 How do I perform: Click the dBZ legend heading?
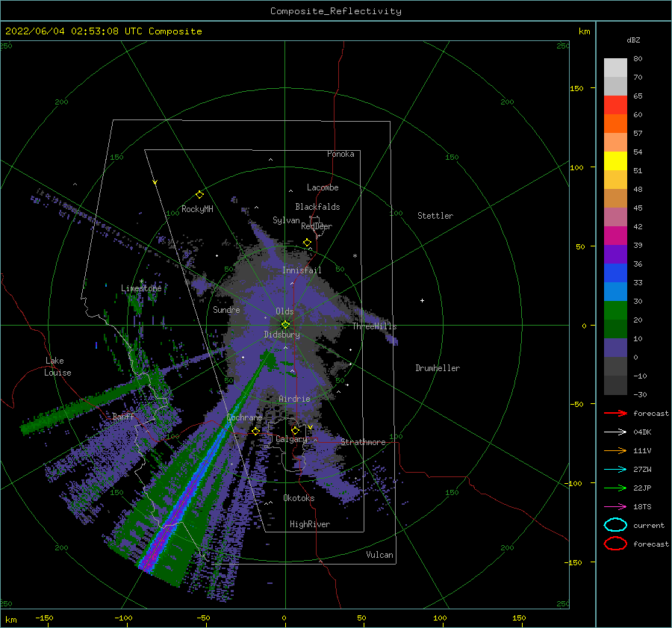pyautogui.click(x=633, y=40)
